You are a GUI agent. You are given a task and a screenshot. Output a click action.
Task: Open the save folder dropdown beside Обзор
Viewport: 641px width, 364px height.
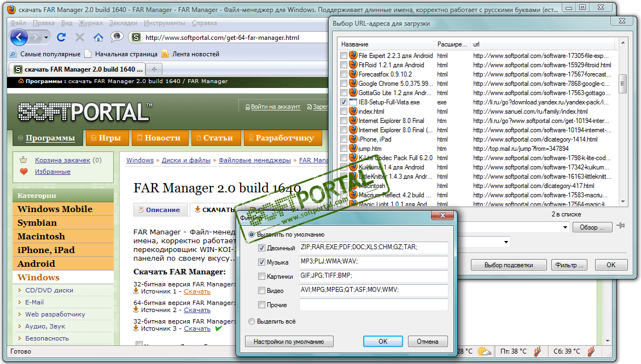pos(565,227)
